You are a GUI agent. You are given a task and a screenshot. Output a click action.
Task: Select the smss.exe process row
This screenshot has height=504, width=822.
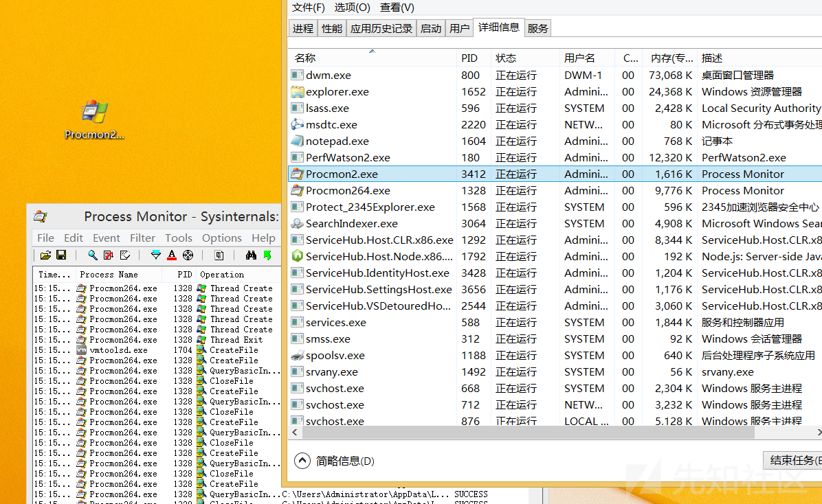click(555, 339)
